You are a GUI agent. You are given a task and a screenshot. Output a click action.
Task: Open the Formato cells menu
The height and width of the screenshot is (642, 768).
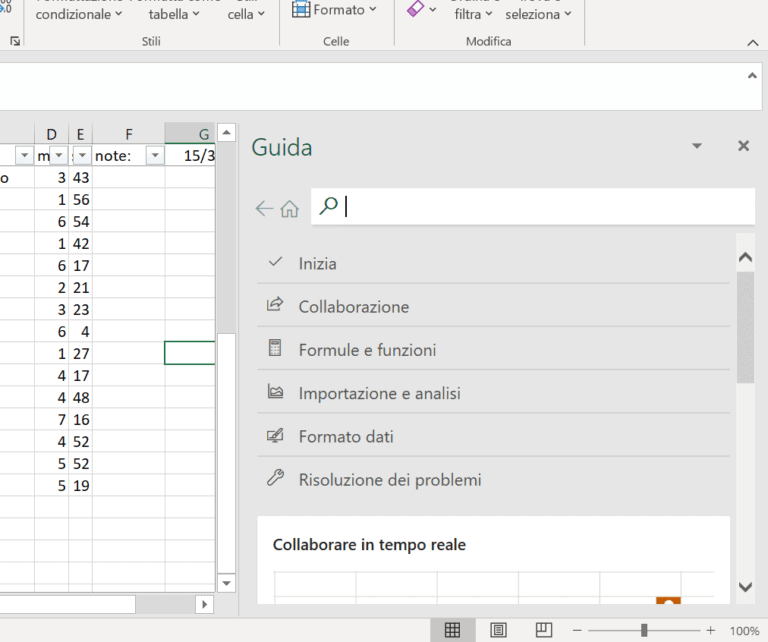[x=334, y=9]
